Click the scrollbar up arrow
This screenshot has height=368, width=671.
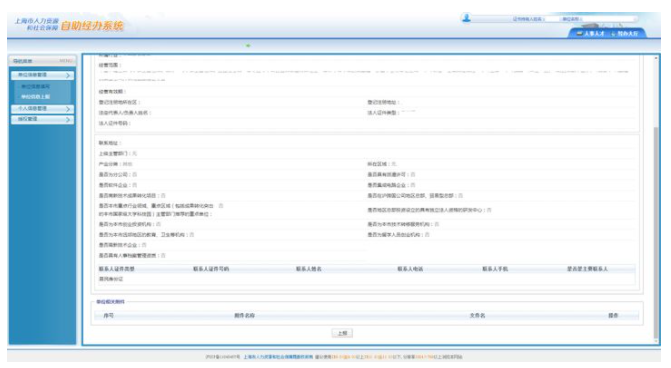pyautogui.click(x=656, y=58)
